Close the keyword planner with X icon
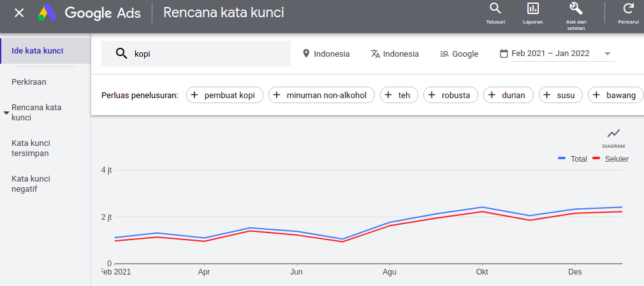This screenshot has height=286, width=644. point(19,13)
